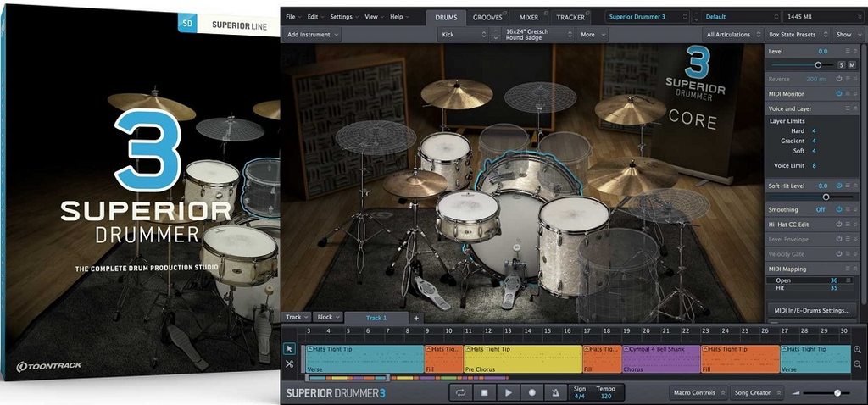Toggle the Soft Hit Level power button
Screen dimensions: 868x405
[839, 186]
